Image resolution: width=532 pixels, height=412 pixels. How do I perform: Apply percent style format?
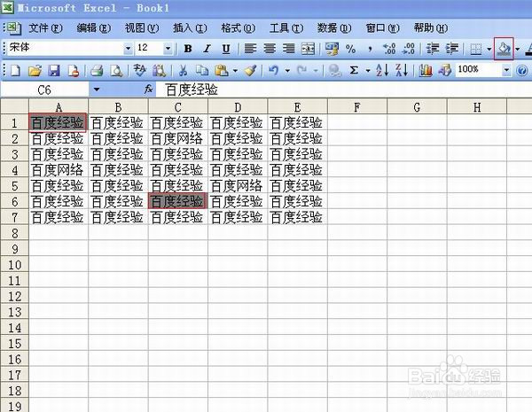pos(350,49)
